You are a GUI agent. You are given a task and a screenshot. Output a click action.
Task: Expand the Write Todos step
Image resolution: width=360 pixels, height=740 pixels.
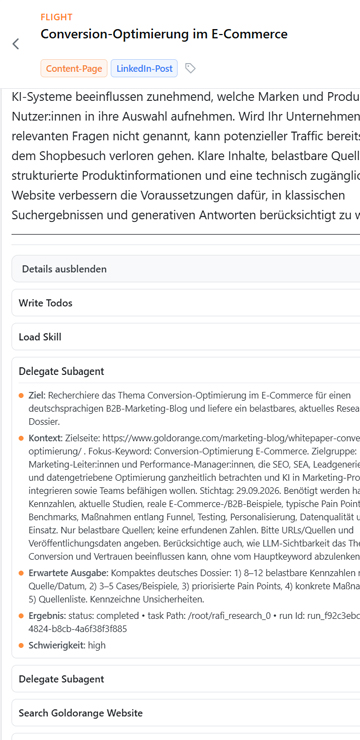coord(185,303)
